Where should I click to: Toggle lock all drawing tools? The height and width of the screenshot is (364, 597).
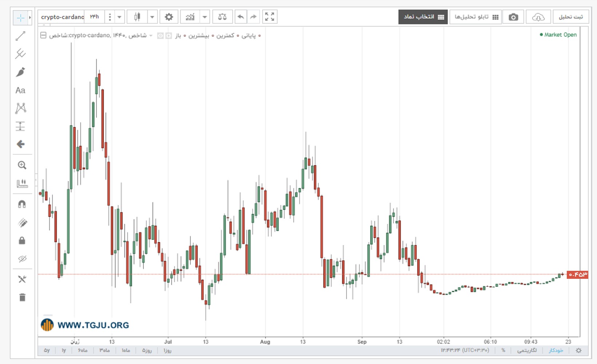click(22, 241)
